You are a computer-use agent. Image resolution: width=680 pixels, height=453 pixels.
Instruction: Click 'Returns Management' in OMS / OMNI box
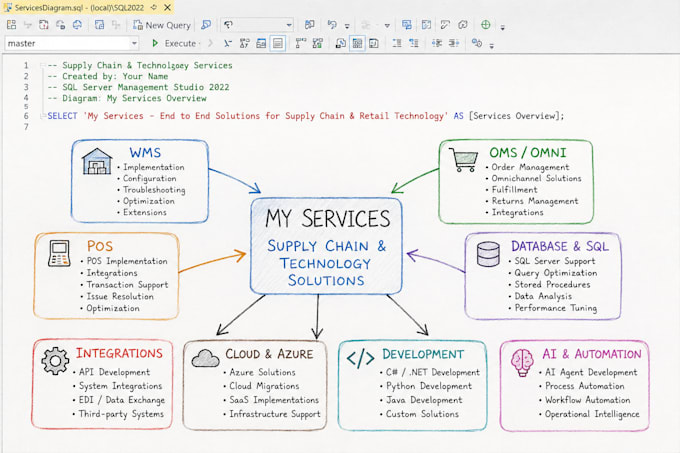(535, 201)
